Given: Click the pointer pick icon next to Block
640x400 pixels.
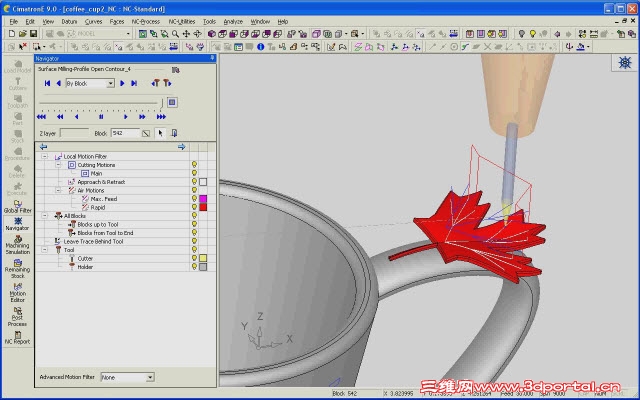Looking at the screenshot, I should click(x=160, y=133).
